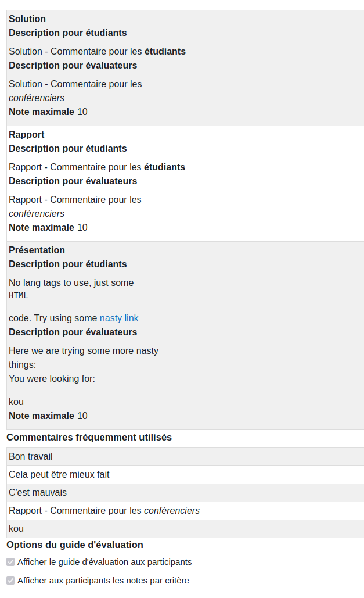This screenshot has height=598, width=364.
Task: Toggle 'Afficher le guide d'évaluation aux participants' checkbox
Action: click(10, 562)
